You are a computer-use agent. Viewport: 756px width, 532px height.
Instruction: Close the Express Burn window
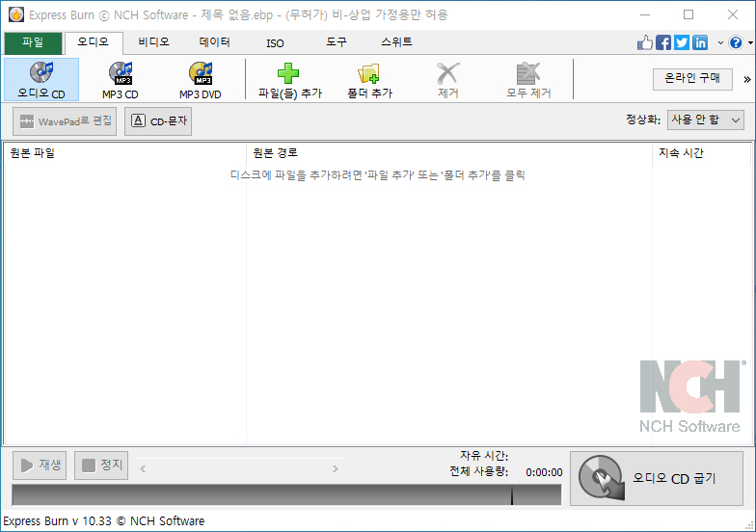point(733,14)
